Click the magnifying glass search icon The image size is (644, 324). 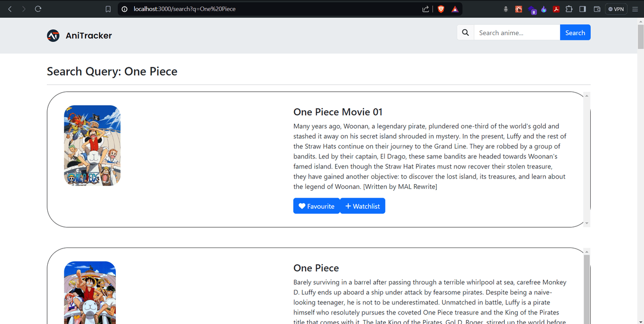465,33
